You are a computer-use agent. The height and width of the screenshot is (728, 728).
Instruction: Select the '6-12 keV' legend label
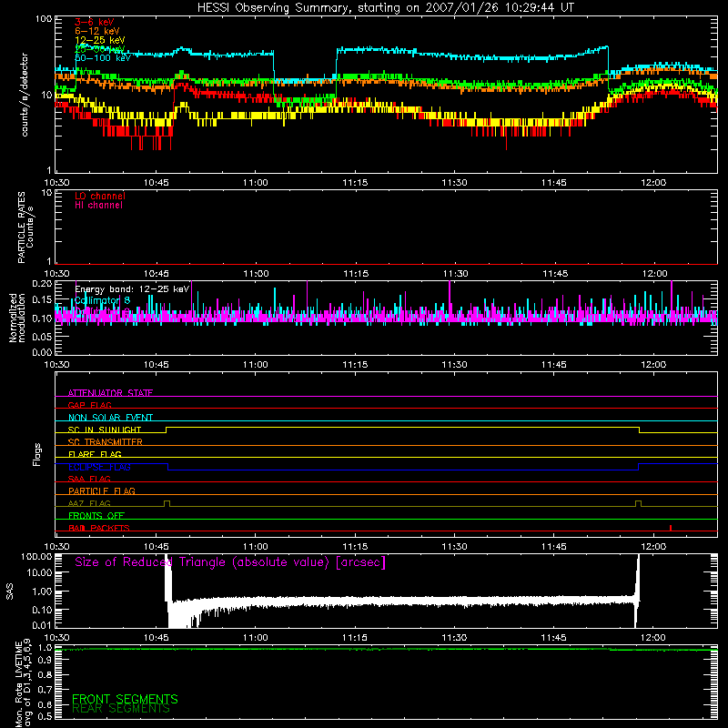[x=96, y=31]
